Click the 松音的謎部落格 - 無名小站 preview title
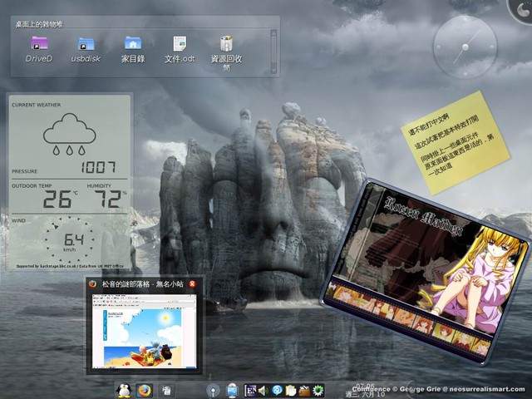 click(x=143, y=284)
